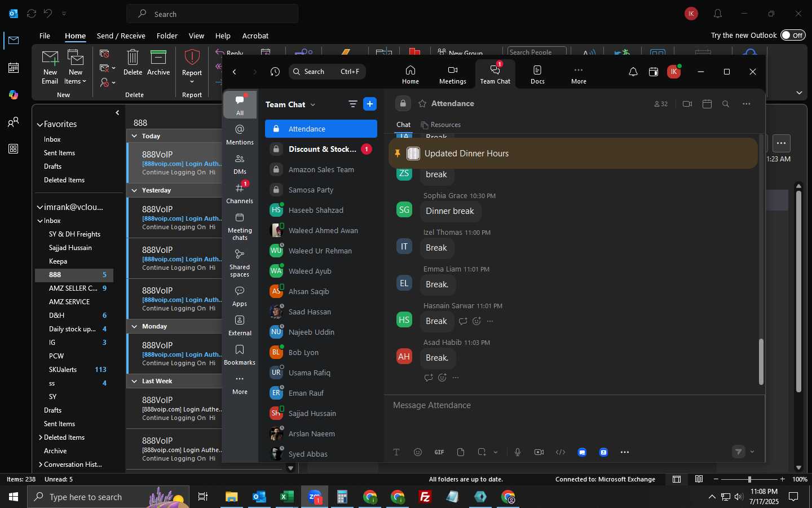Filter the Team Chat list
The image size is (812, 508).
tap(353, 104)
